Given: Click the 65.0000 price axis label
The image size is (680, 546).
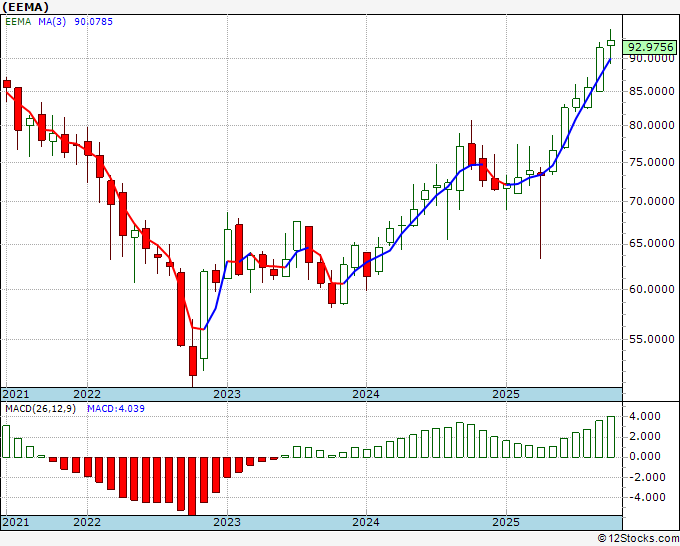Looking at the screenshot, I should tap(651, 244).
